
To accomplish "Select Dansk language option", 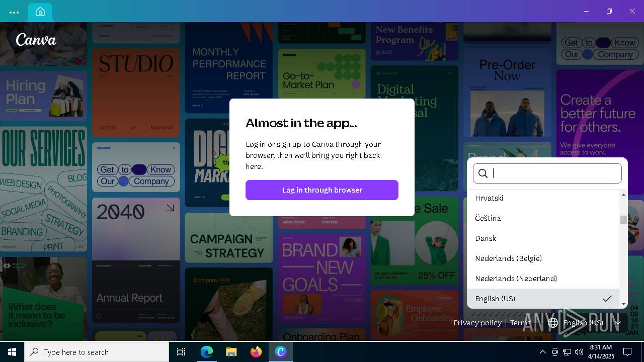I will coord(543,238).
